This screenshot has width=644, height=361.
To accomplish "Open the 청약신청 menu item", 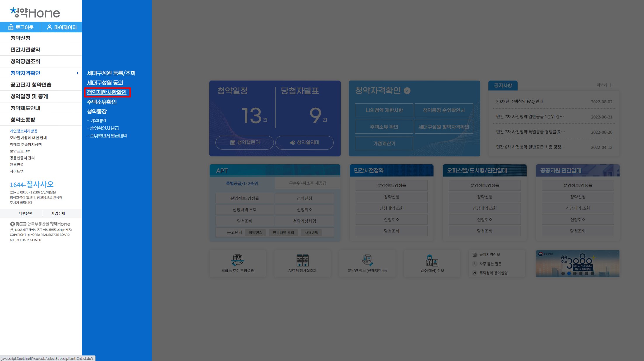I will coord(20,38).
